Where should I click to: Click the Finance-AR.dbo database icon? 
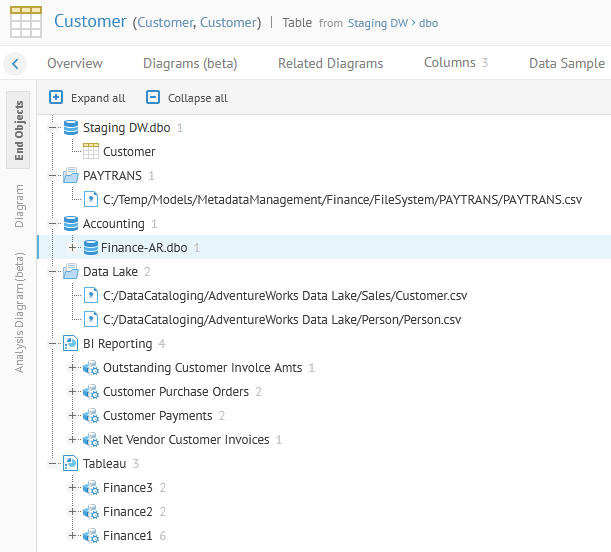pyautogui.click(x=90, y=248)
